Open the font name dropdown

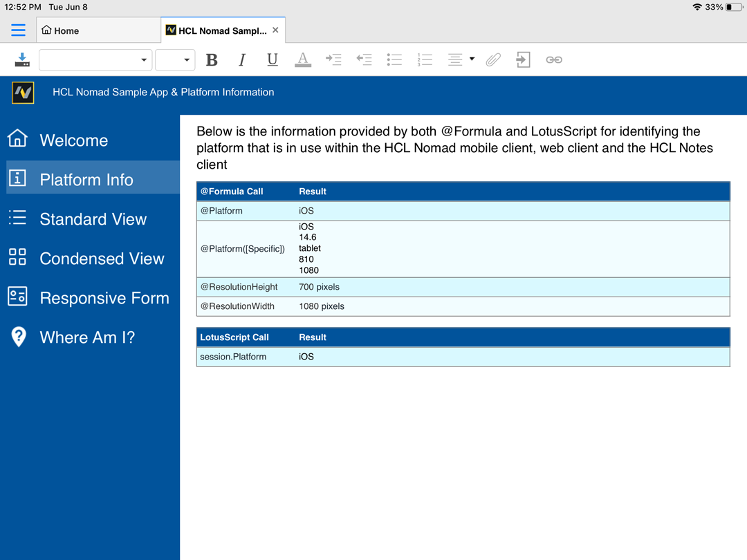click(95, 60)
